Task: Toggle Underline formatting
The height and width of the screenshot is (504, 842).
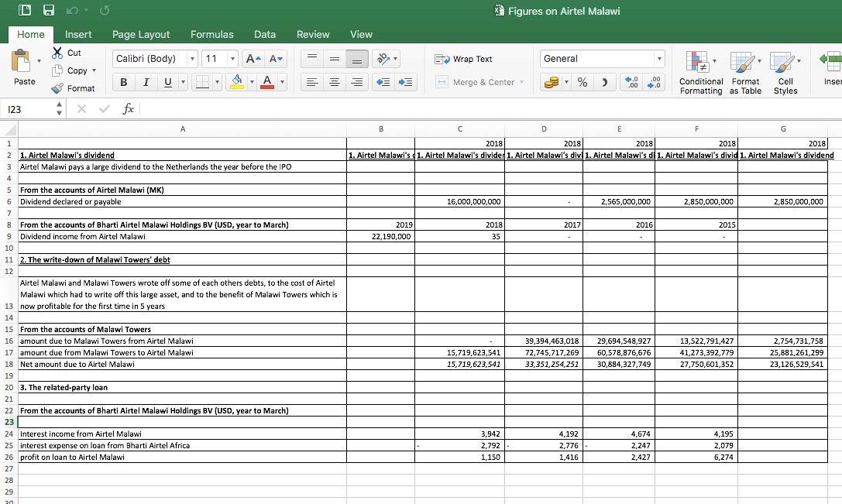Action: pyautogui.click(x=167, y=82)
